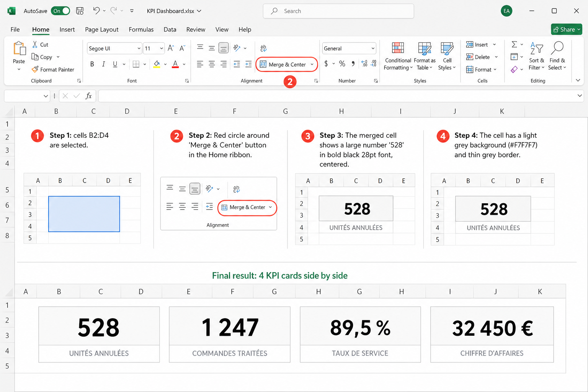This screenshot has height=392, width=588.
Task: Click the Redo arrow icon
Action: [114, 11]
